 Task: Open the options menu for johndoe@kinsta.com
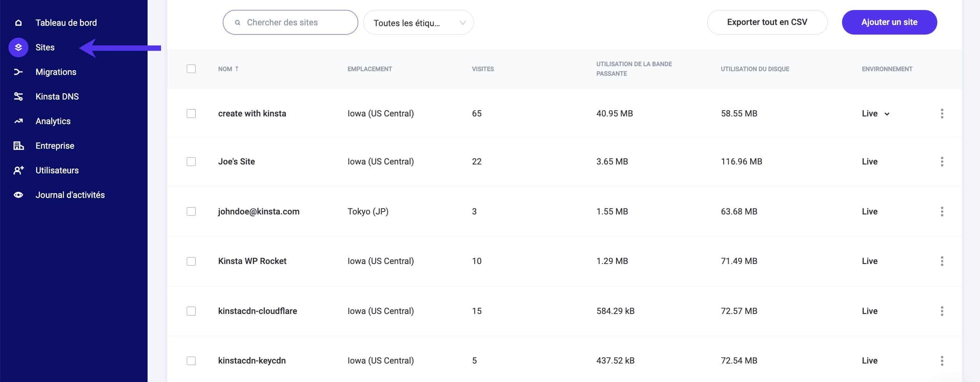[x=942, y=211]
